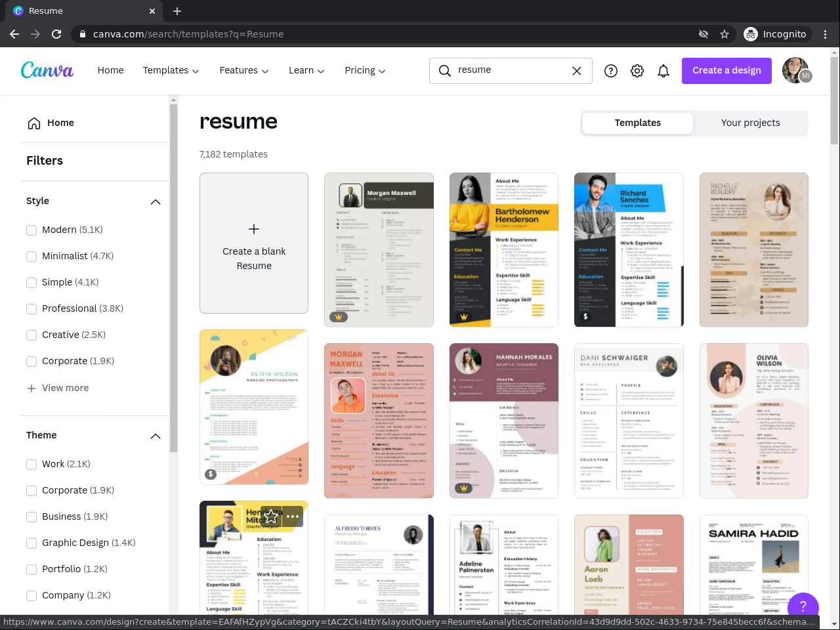
Task: Click Create a blank Resume card
Action: tap(254, 243)
